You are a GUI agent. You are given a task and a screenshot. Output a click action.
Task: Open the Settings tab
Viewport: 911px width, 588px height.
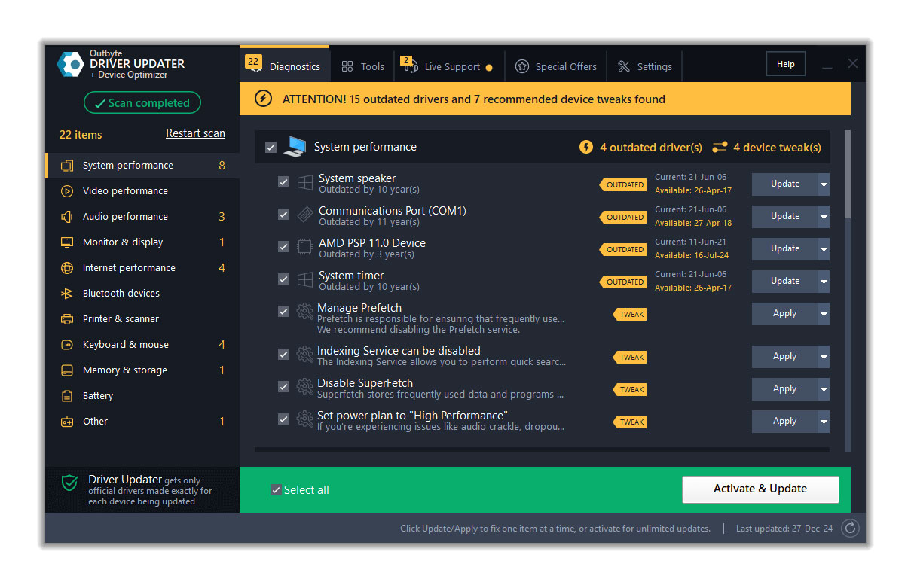[x=645, y=66]
